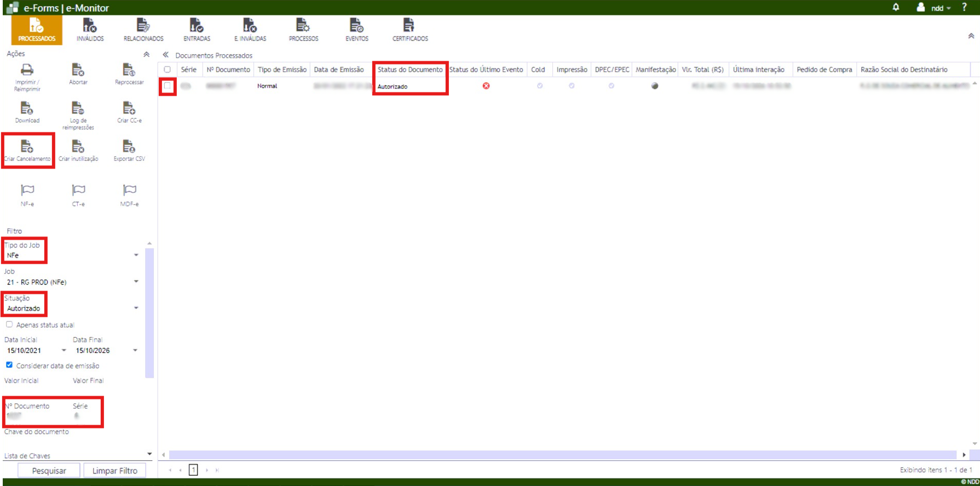Enable Apenas status atual checkbox
This screenshot has height=486, width=980.
9,325
